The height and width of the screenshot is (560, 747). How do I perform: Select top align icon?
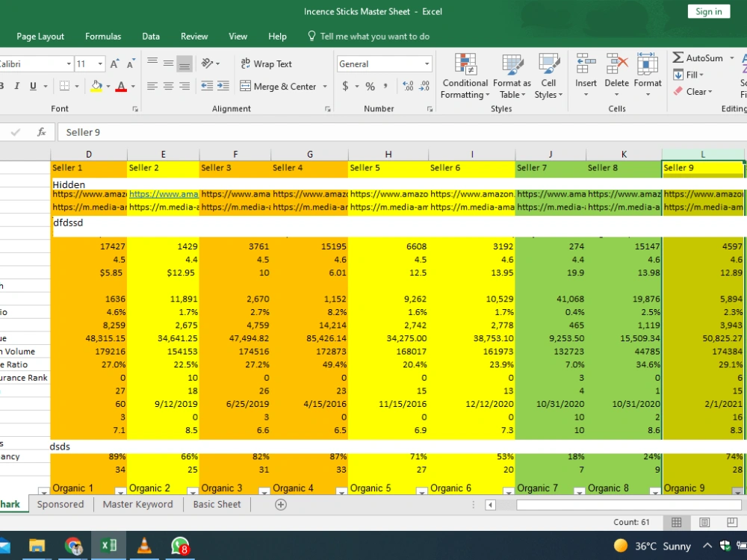[x=152, y=63]
